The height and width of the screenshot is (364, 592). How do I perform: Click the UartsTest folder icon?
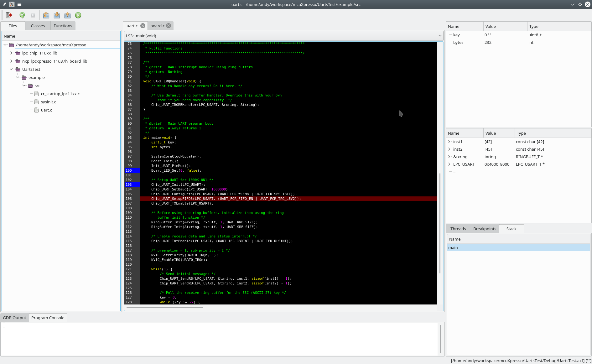click(18, 69)
